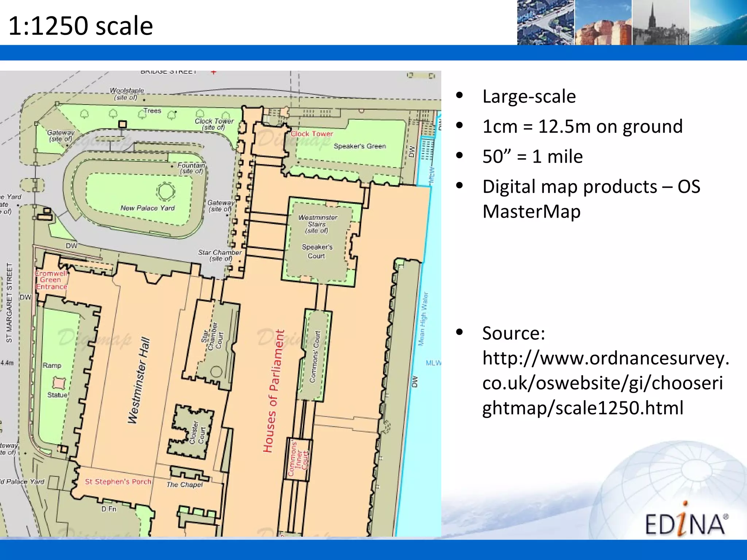Click the 'Source:' label
This screenshot has height=560, width=747.
(x=514, y=333)
